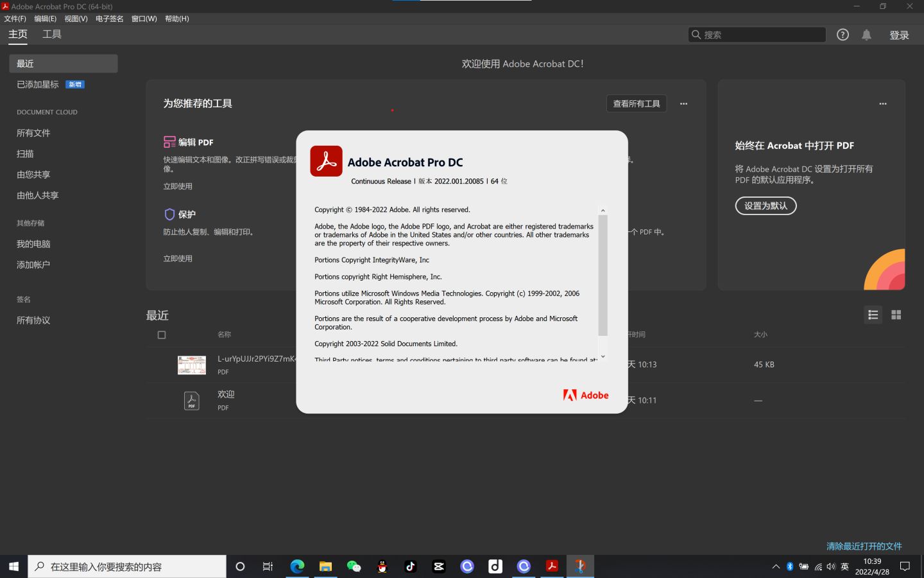Select the Acrobat icon in the taskbar
This screenshot has height=578, width=924.
point(551,566)
